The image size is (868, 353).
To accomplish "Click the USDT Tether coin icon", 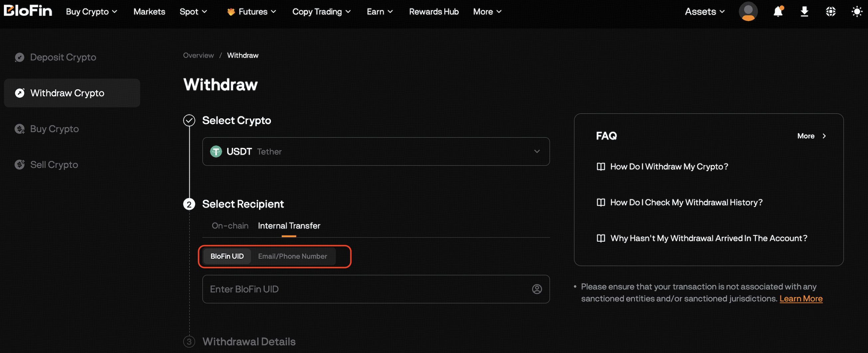I will 216,152.
